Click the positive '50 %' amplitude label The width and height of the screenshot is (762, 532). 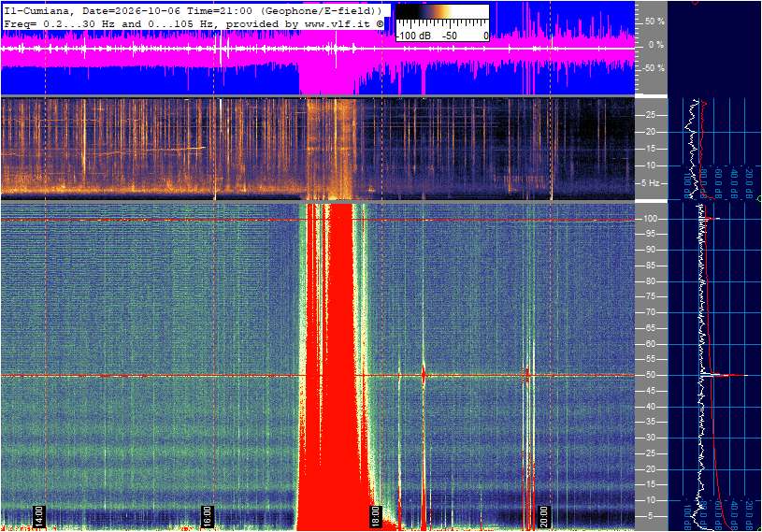654,22
